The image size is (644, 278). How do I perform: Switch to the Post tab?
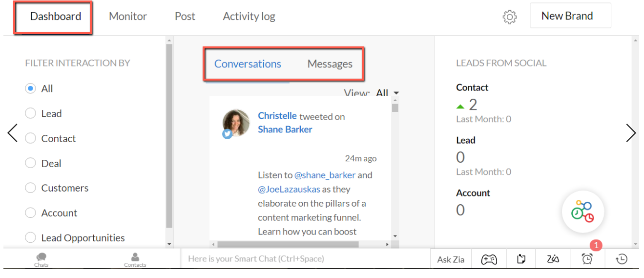click(x=185, y=16)
